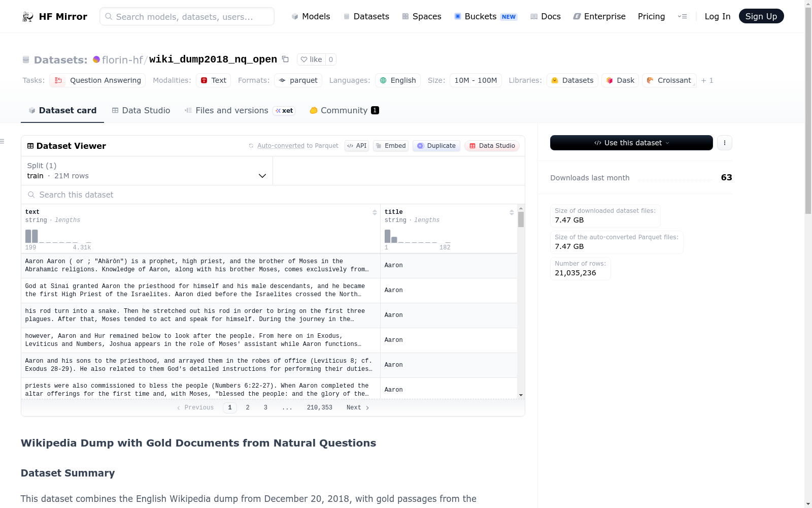Screen dimensions: 812x508
Task: Click the HF Mirror logo icon
Action: [x=28, y=17]
